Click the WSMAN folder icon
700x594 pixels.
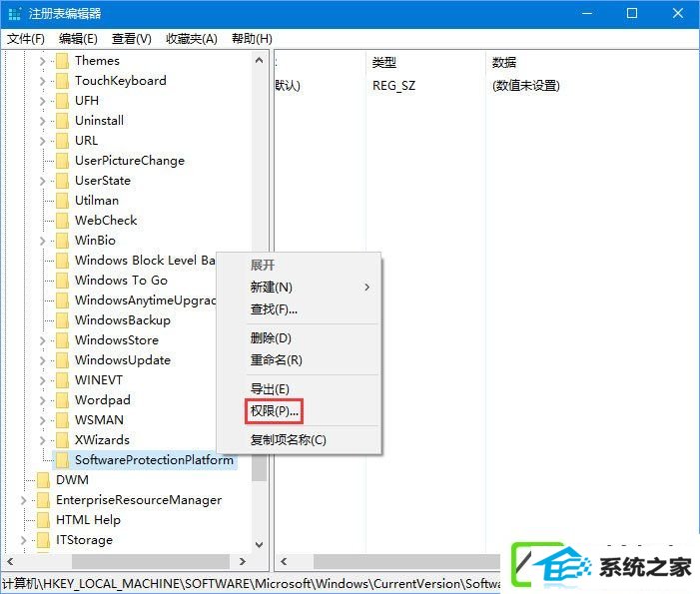tap(62, 420)
